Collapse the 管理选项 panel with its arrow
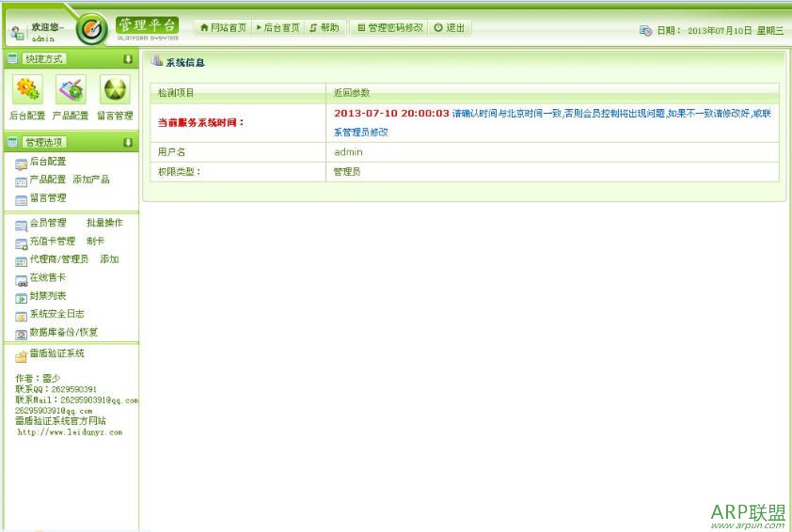 127,143
